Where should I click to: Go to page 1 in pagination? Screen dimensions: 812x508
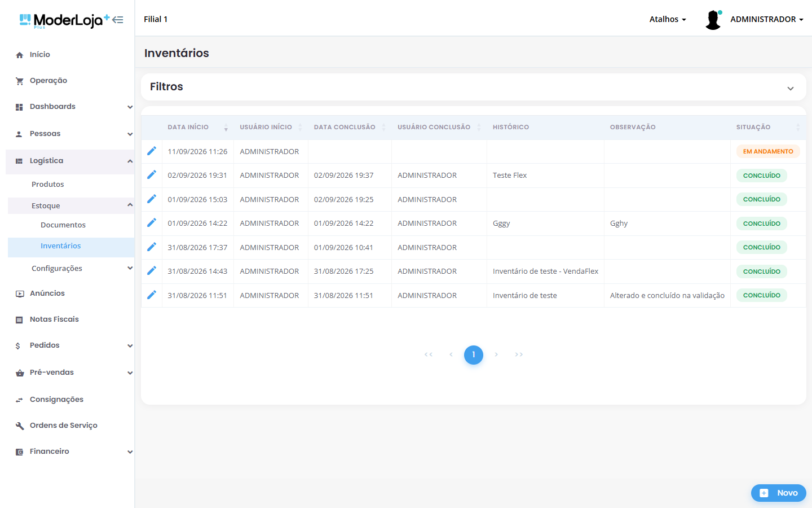point(474,354)
